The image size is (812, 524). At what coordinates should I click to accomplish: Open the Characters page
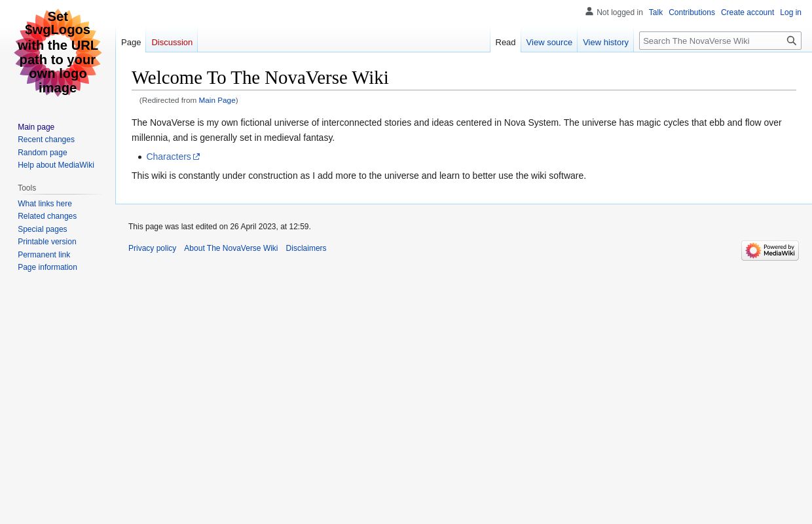[168, 157]
